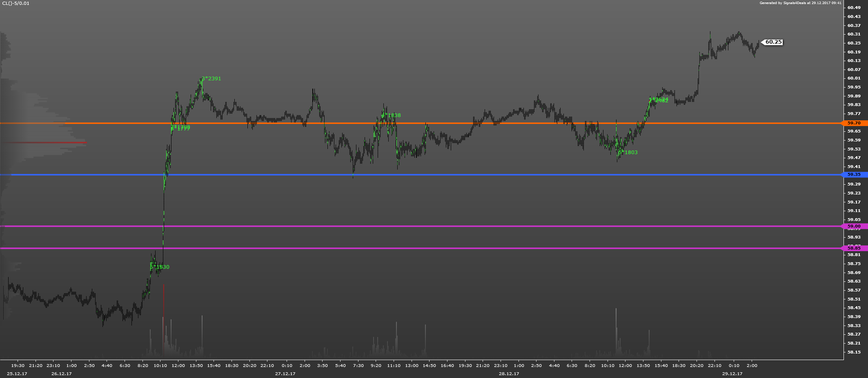Click the 26.12.17 date label
Screen dimensions: 868x378
pyautogui.click(x=62, y=374)
